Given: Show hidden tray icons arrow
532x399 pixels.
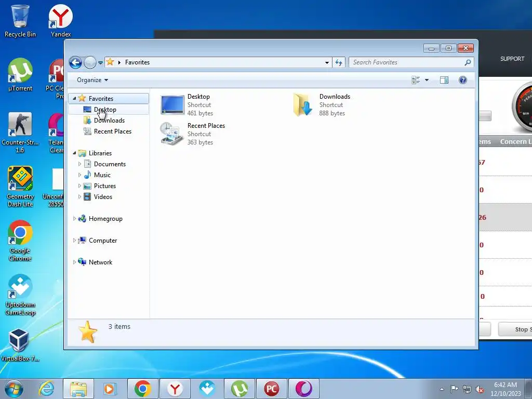Looking at the screenshot, I should (x=442, y=389).
